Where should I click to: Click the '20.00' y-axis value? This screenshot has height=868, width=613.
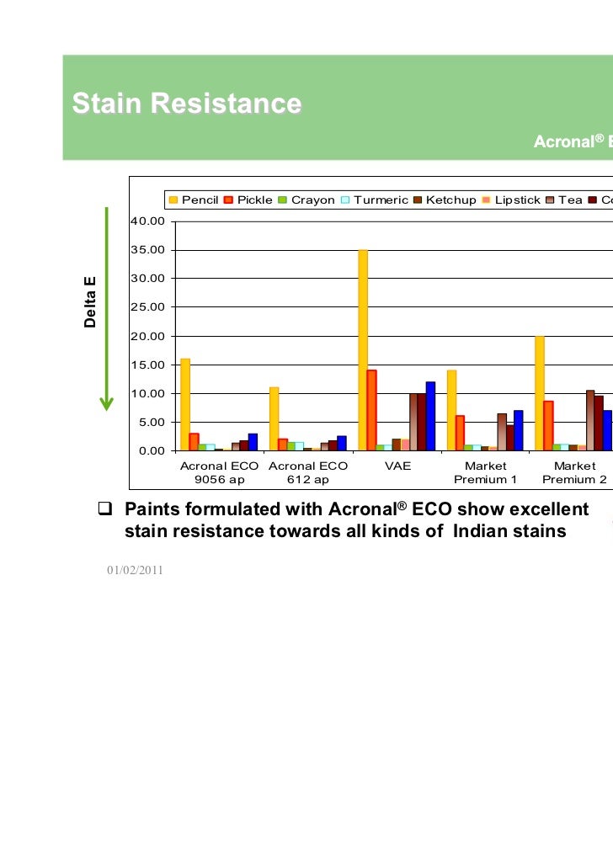[148, 337]
